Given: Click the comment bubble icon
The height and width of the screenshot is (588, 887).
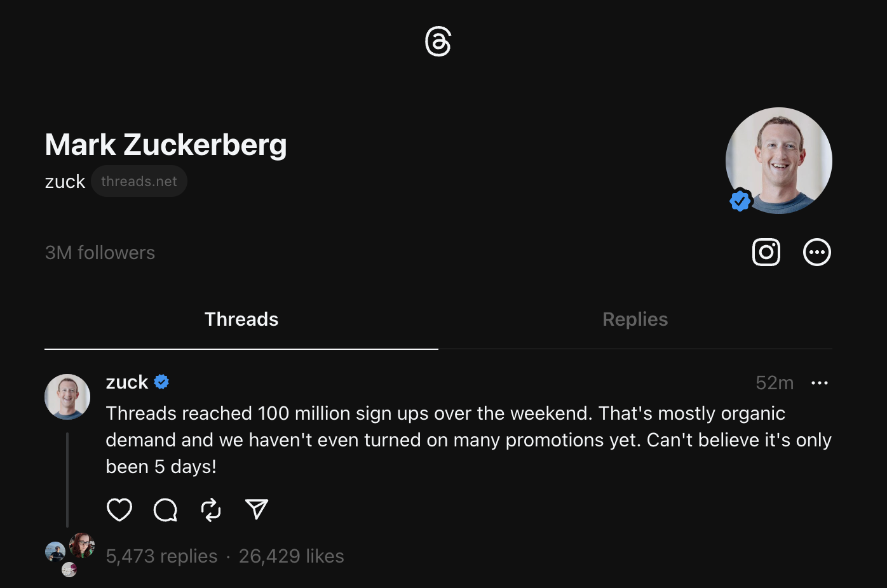Looking at the screenshot, I should click(165, 509).
